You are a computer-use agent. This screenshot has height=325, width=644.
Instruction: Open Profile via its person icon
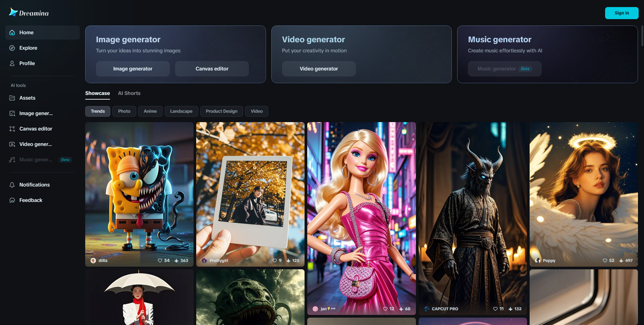click(x=12, y=63)
